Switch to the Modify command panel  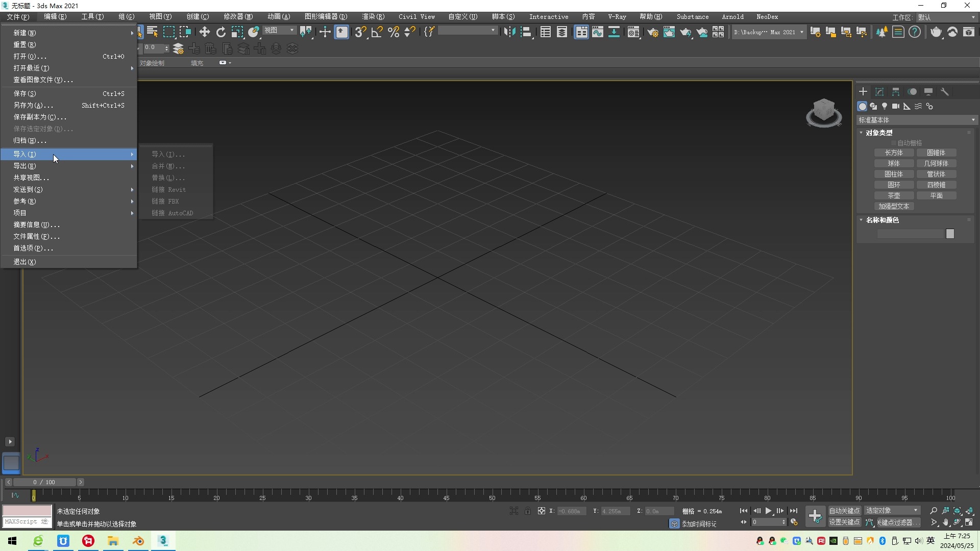click(879, 92)
